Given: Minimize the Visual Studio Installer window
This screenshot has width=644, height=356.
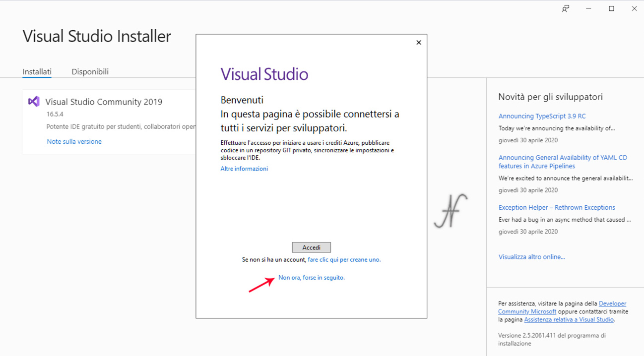Looking at the screenshot, I should [x=588, y=8].
